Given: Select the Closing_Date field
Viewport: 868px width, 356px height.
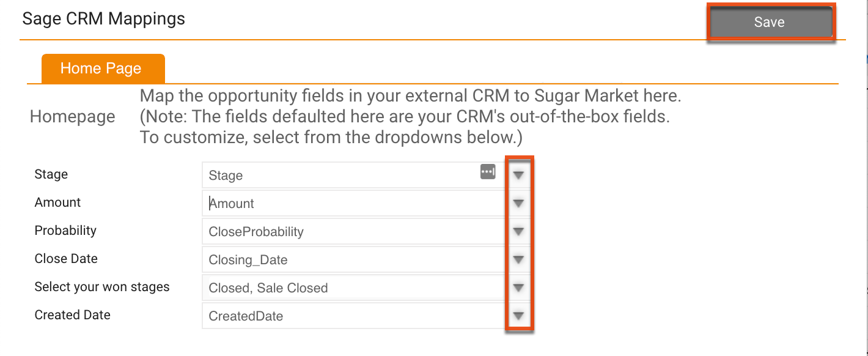Looking at the screenshot, I should click(x=355, y=260).
